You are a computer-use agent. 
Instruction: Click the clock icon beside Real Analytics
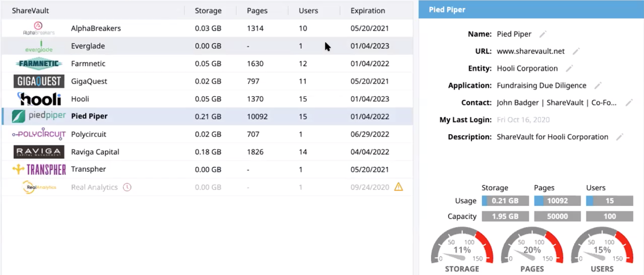click(127, 187)
